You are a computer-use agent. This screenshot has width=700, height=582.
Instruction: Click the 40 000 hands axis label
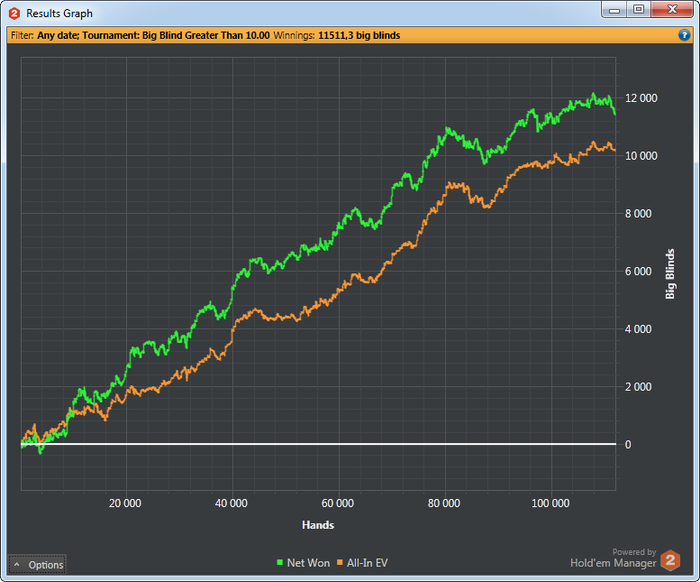point(231,503)
